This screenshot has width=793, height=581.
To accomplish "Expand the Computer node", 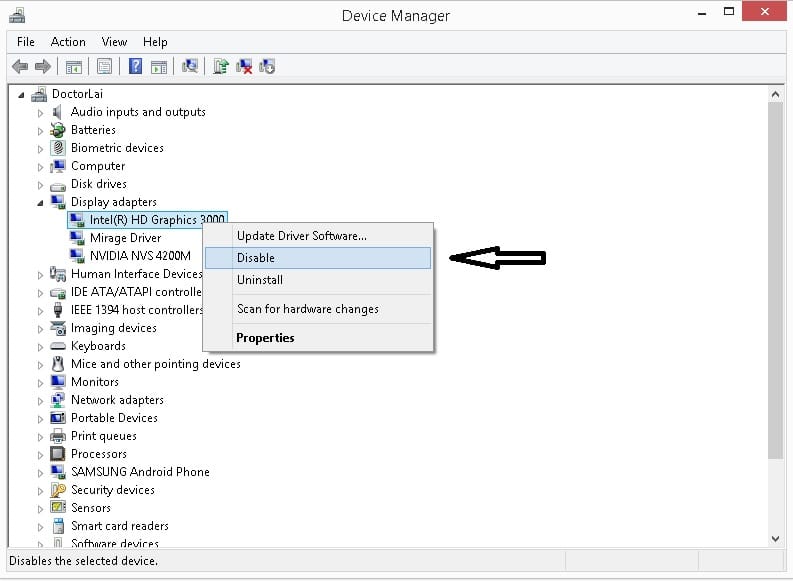I will (40, 167).
